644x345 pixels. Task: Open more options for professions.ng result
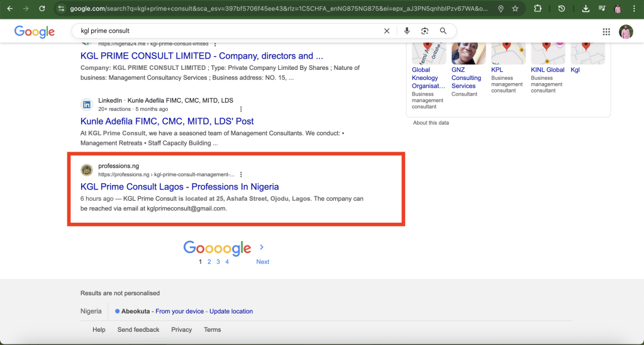tap(241, 174)
